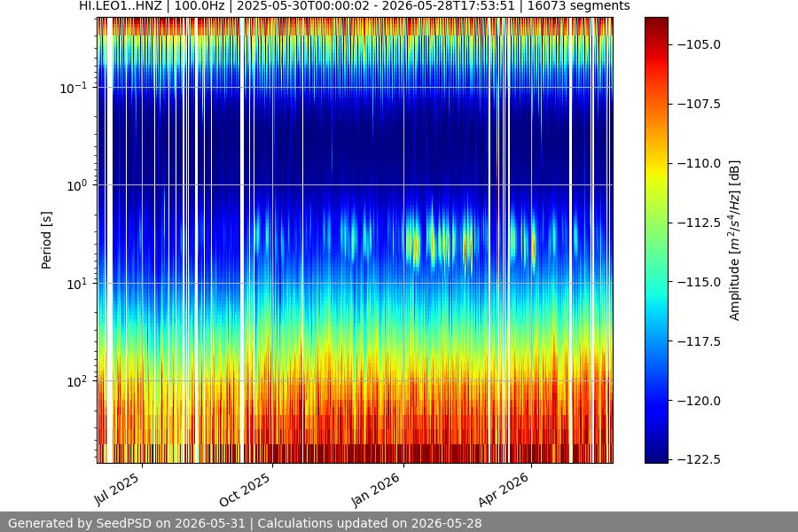Click the spectrogram heatmap area
This screenshot has height=532, width=798.
(356, 240)
